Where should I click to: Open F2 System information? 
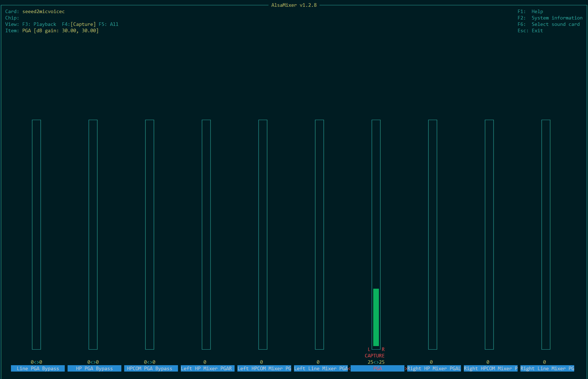click(550, 18)
